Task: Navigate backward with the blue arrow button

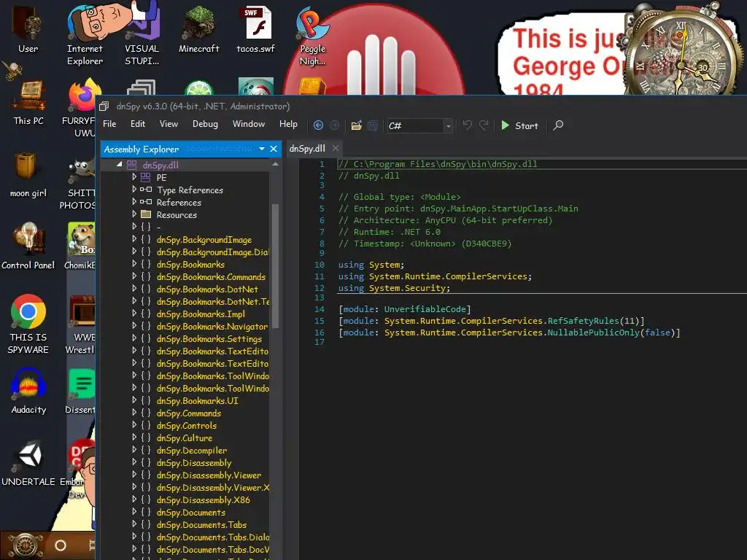Action: 318,125
